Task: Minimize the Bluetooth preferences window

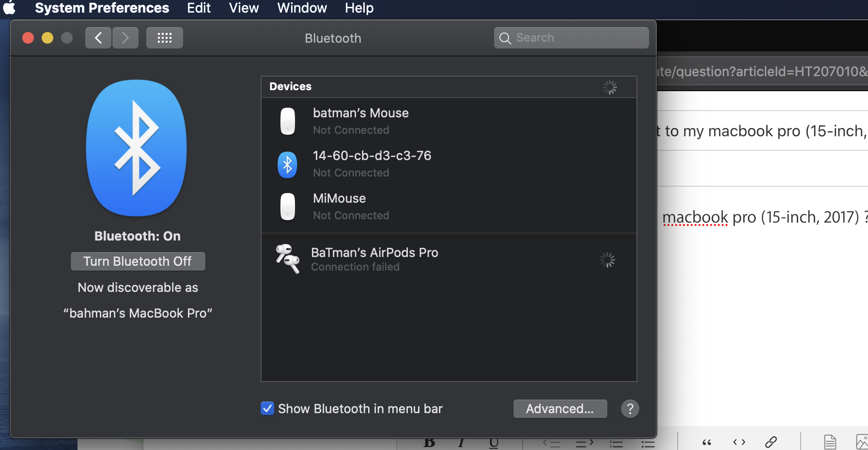Action: (x=47, y=38)
